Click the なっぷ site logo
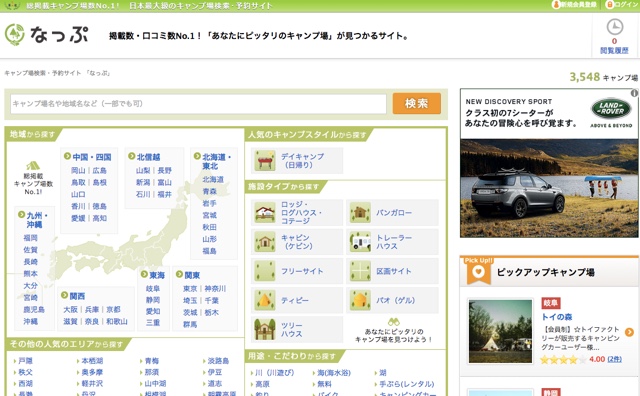The height and width of the screenshot is (396, 640). (x=46, y=35)
